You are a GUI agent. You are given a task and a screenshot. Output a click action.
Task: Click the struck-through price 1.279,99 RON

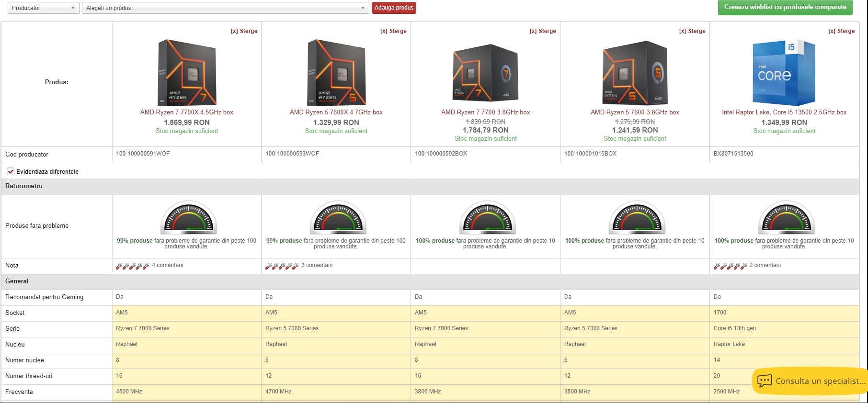[x=635, y=122]
